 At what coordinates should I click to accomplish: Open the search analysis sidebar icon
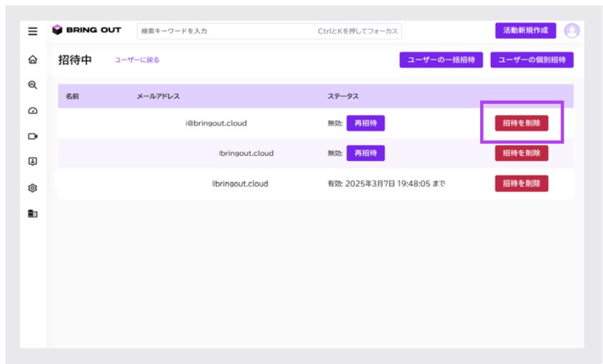pyautogui.click(x=32, y=85)
